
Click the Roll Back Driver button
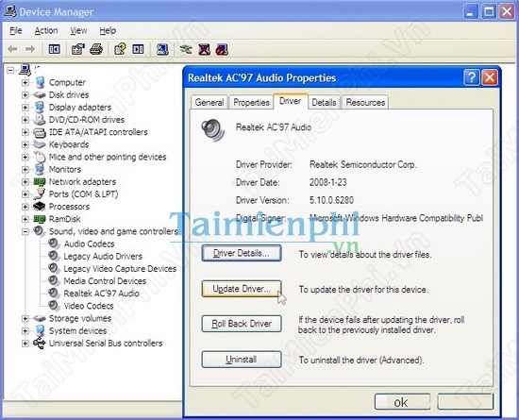pyautogui.click(x=242, y=324)
